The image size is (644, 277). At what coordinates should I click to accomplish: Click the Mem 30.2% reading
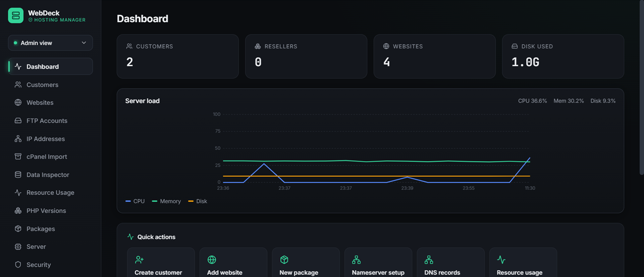(569, 101)
